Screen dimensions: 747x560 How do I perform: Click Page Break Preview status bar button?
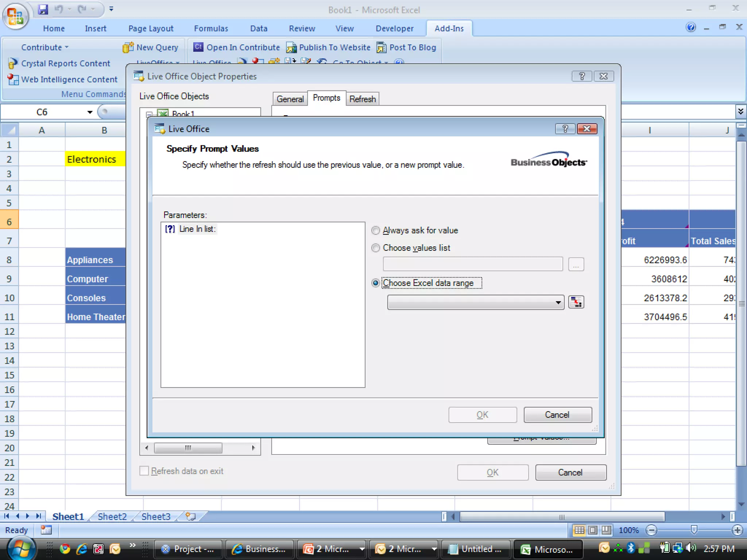coord(606,530)
